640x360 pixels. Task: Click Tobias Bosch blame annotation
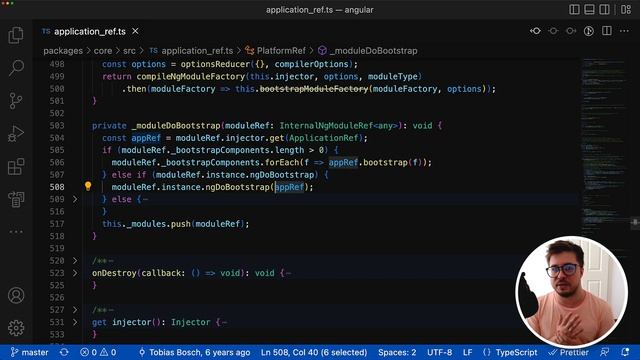pyautogui.click(x=194, y=352)
